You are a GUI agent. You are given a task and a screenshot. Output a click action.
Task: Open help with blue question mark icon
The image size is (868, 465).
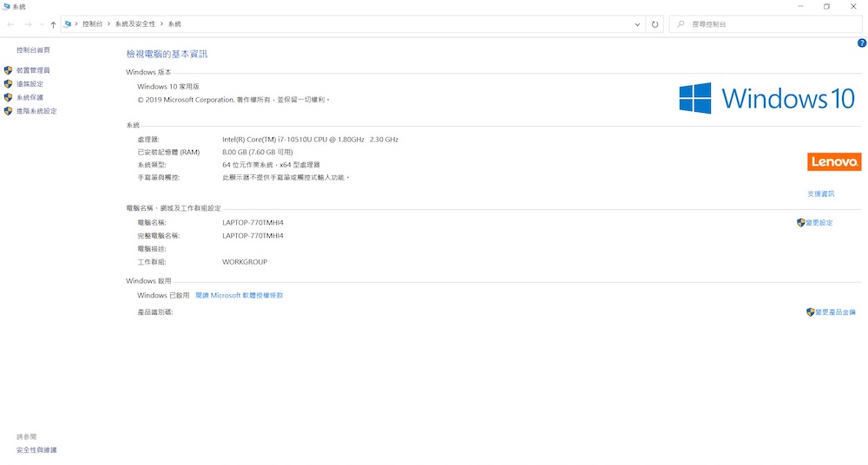pos(862,43)
